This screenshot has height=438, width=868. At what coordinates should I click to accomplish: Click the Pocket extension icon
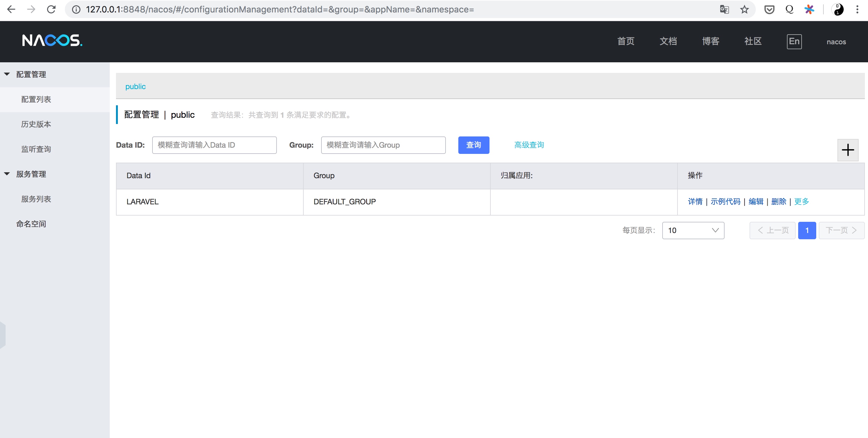pos(769,9)
